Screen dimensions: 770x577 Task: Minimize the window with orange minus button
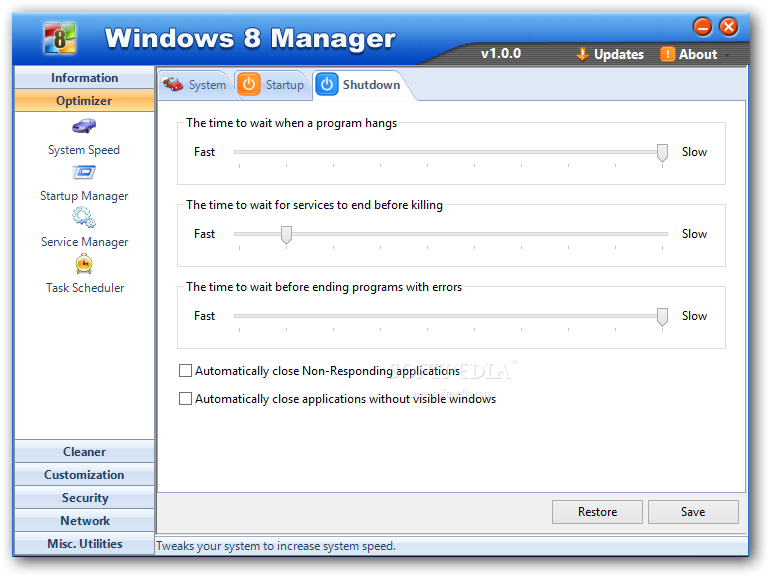point(703,27)
